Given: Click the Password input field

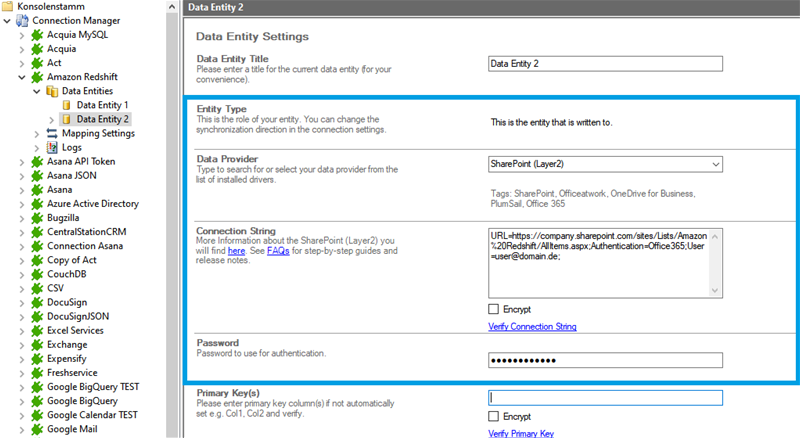Looking at the screenshot, I should coord(605,361).
